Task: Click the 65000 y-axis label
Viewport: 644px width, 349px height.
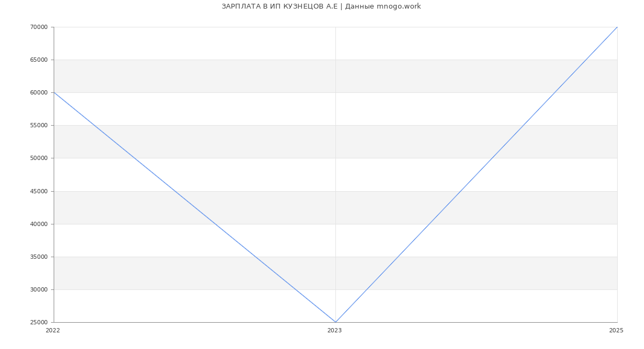Action: tap(39, 60)
